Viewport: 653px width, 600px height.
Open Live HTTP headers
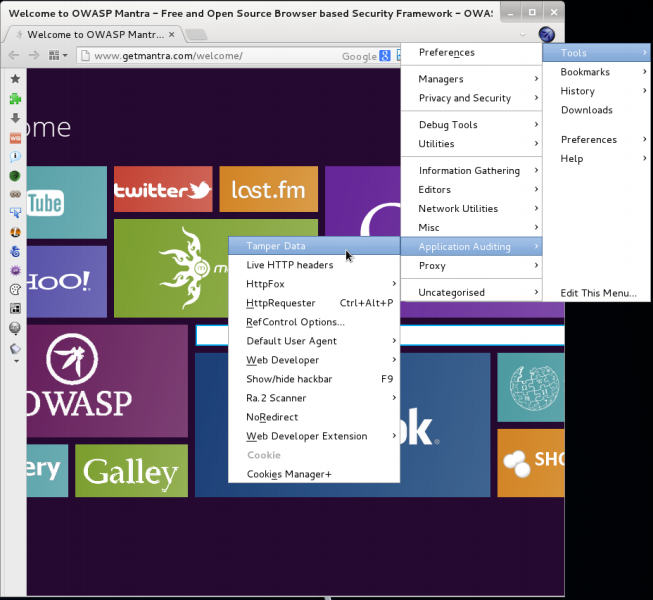click(x=289, y=265)
